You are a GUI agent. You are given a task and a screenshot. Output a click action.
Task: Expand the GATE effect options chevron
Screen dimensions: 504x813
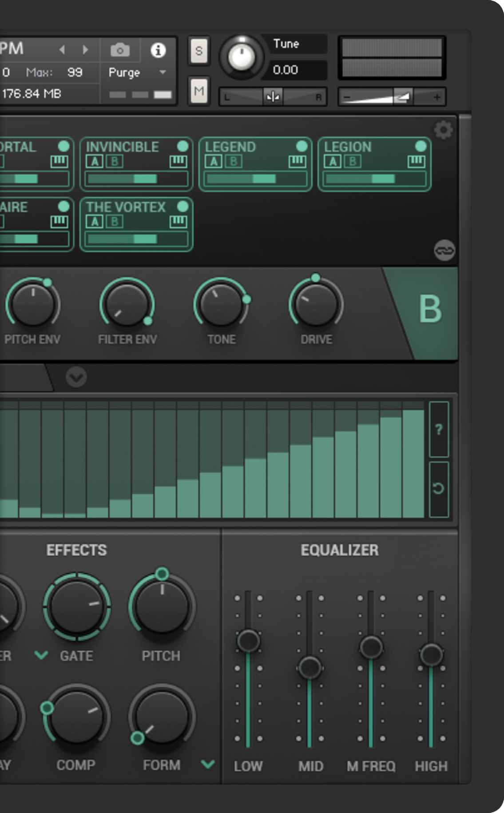[x=41, y=655]
